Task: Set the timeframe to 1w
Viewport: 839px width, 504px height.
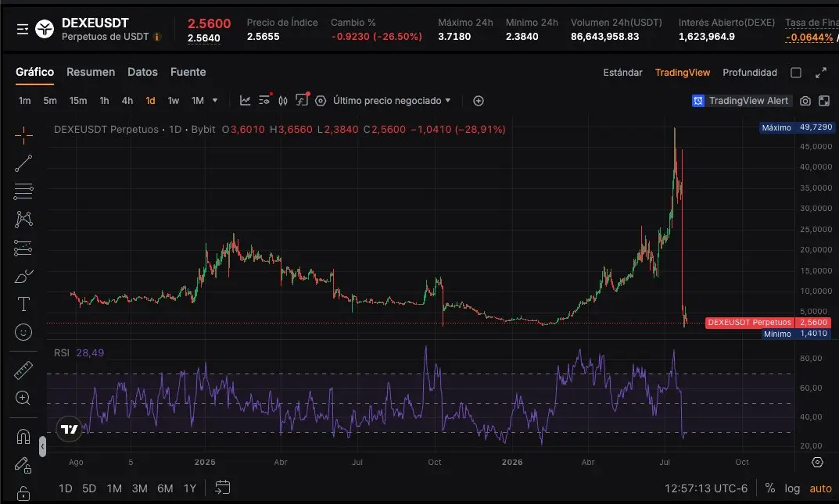Action: [x=174, y=101]
